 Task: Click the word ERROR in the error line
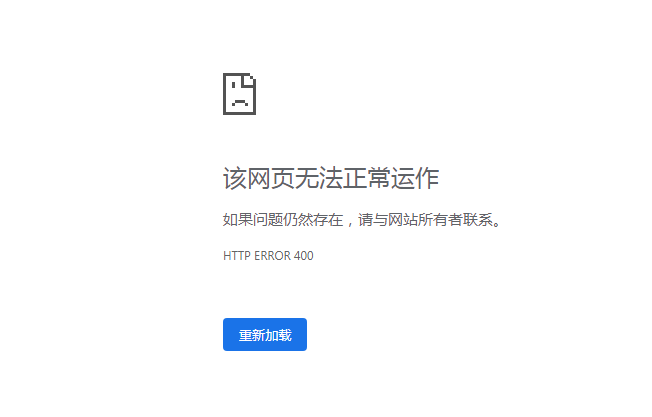(x=272, y=256)
